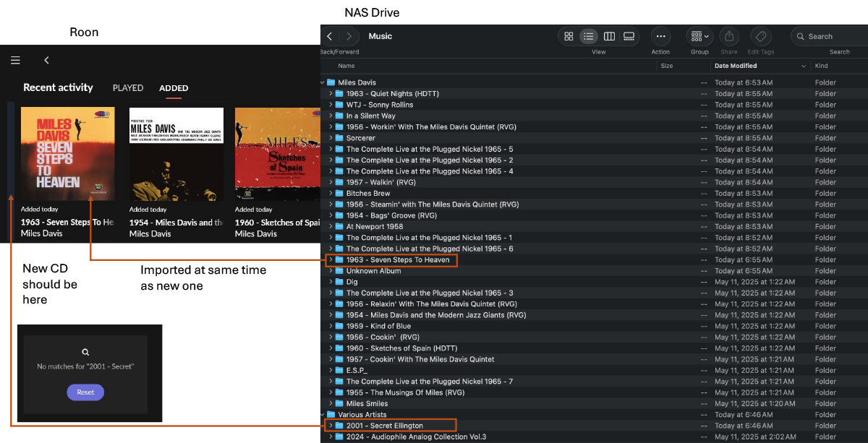The width and height of the screenshot is (868, 443).
Task: Go back using Roon's back arrow
Action: [x=46, y=61]
